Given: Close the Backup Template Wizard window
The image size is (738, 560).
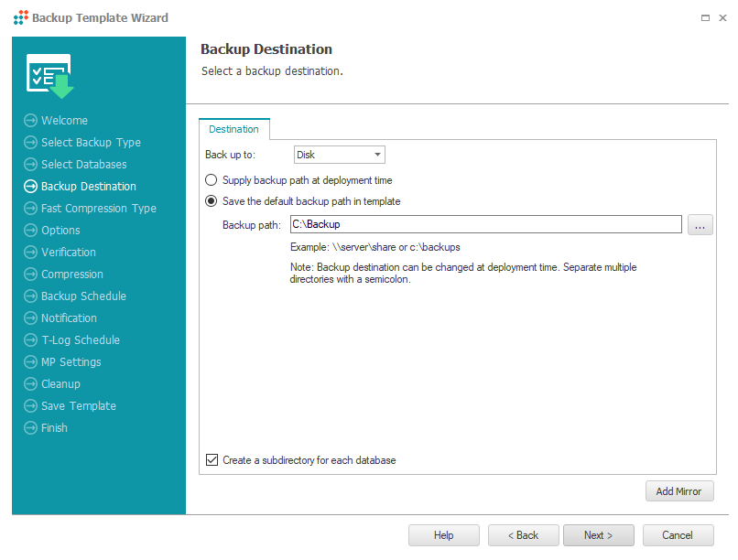Looking at the screenshot, I should (x=722, y=18).
